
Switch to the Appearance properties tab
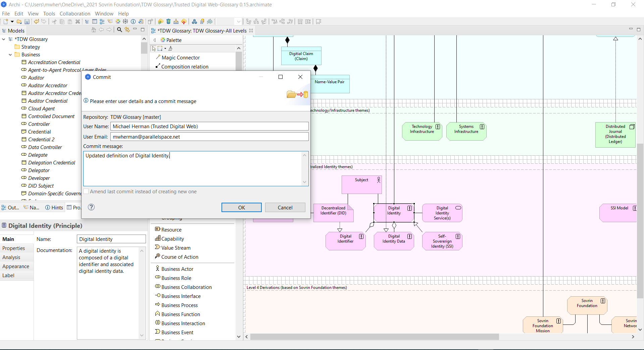click(16, 266)
